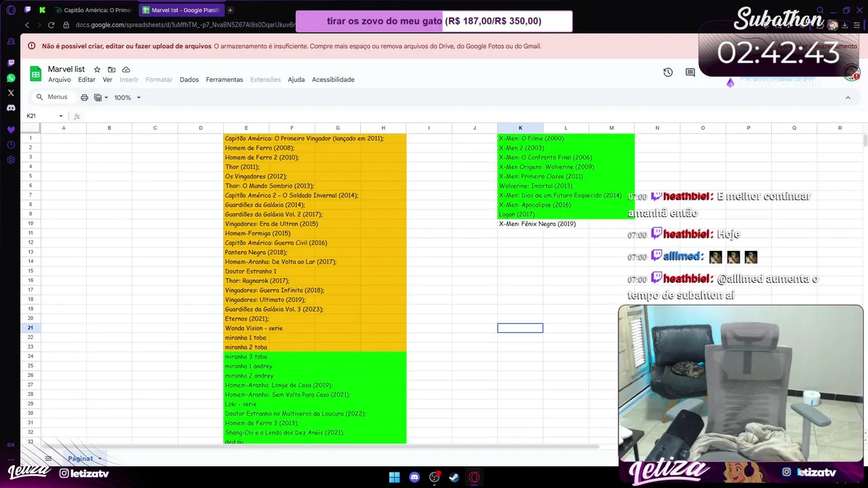Viewport: 868px width, 488px height.
Task: Click cell 'Eternos (2021);'
Action: 246,319
